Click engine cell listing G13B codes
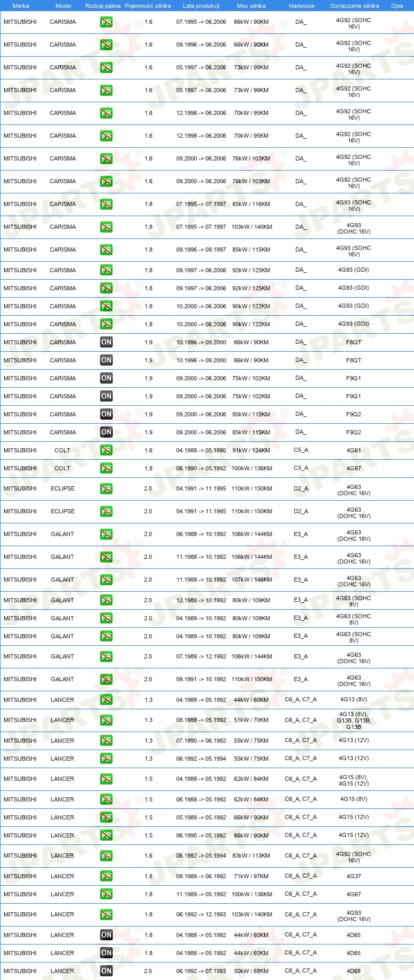 click(x=354, y=720)
